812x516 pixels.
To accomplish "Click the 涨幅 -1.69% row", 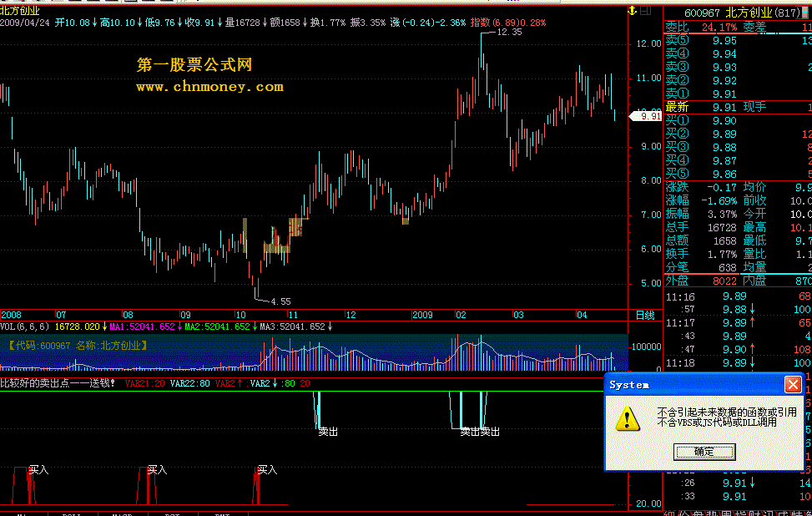I will tap(701, 201).
